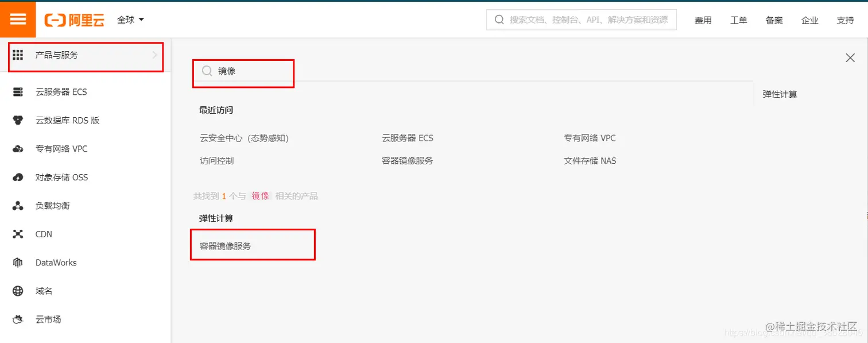Click the 产品与服务 grid icon
The image size is (868, 343).
tap(18, 55)
